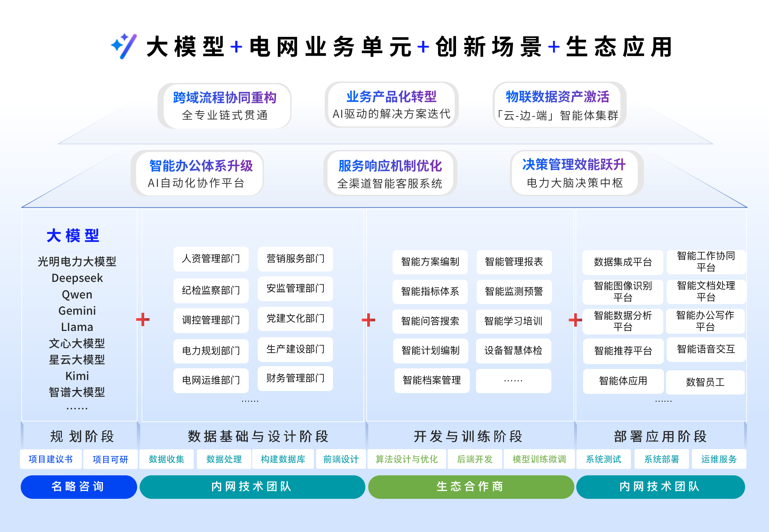Open the 智能办公体系升级 card

point(197,173)
